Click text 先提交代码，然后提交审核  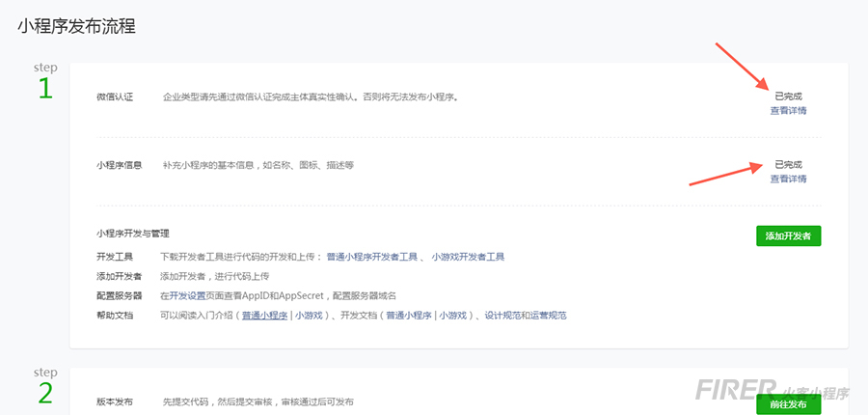pyautogui.click(x=258, y=401)
